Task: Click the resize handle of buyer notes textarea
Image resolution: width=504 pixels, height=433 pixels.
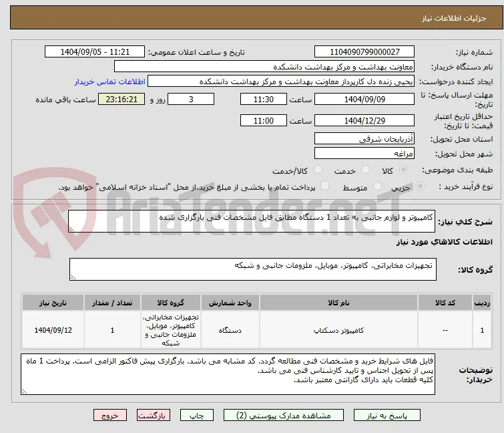Action: (x=24, y=392)
